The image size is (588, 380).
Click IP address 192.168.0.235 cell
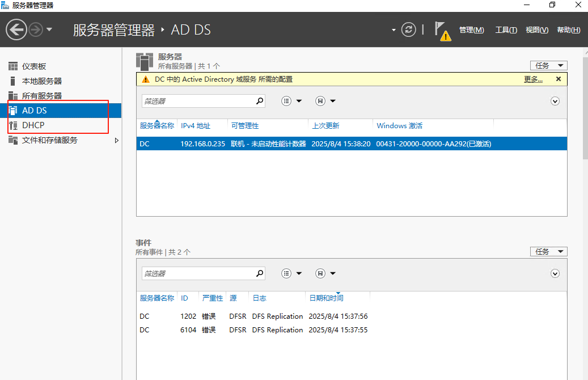click(202, 143)
